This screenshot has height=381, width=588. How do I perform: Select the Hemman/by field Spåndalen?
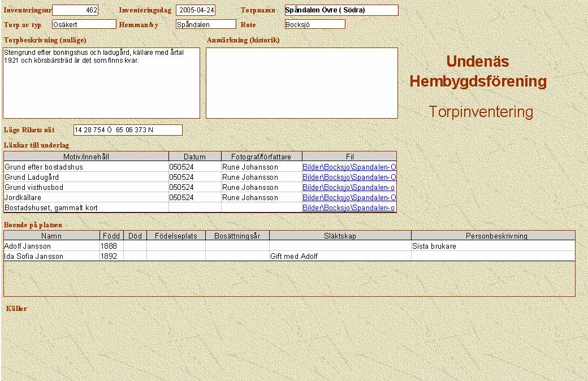click(x=205, y=24)
